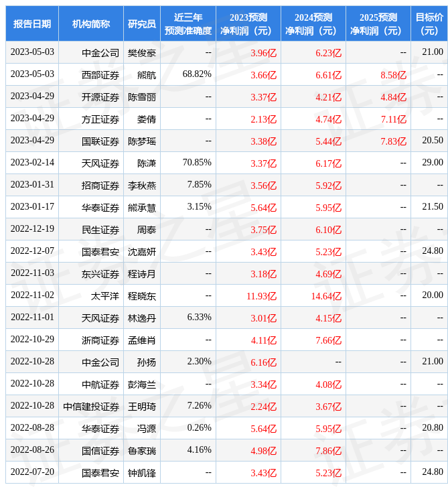
Task: Click target price 21.50
Action: [x=433, y=207]
